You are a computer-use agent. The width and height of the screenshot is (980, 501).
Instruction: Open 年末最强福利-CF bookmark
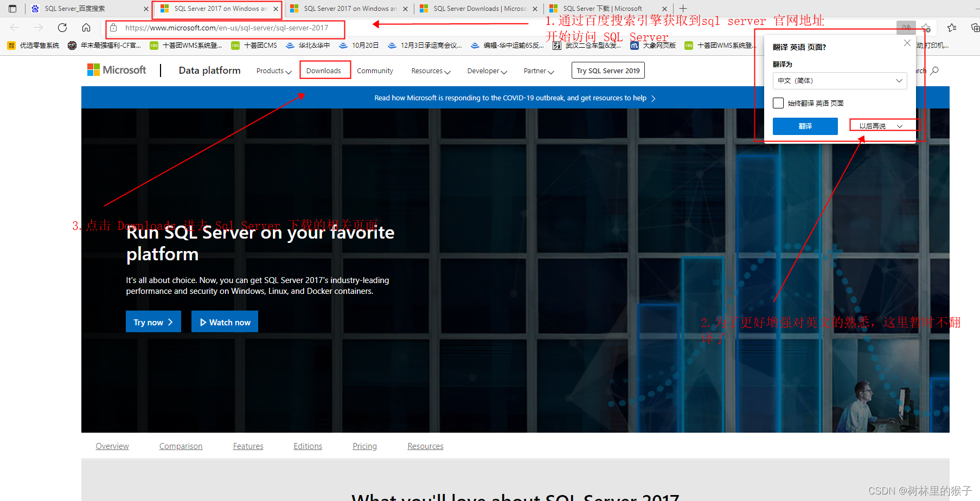click(x=104, y=46)
